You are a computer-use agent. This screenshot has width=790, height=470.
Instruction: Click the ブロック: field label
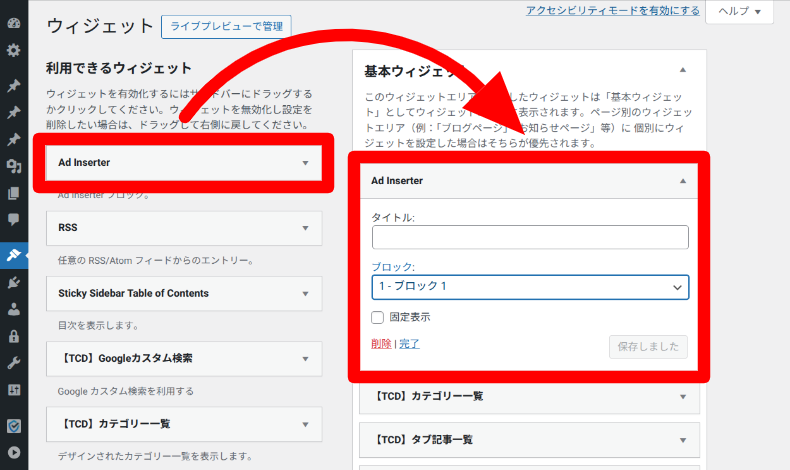click(393, 267)
